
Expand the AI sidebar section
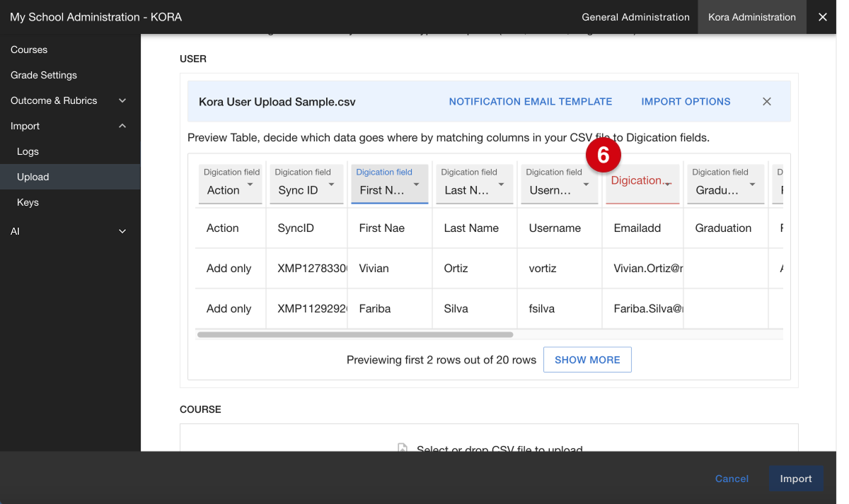click(70, 231)
